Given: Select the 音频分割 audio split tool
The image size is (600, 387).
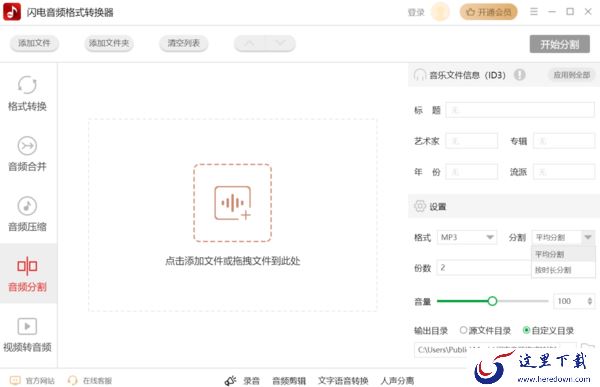Looking at the screenshot, I should pyautogui.click(x=27, y=274).
